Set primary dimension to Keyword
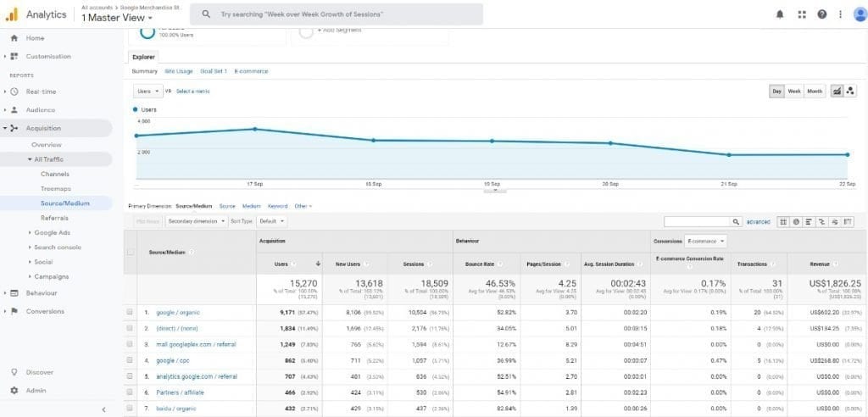Image resolution: width=868 pixels, height=417 pixels. pyautogui.click(x=278, y=206)
